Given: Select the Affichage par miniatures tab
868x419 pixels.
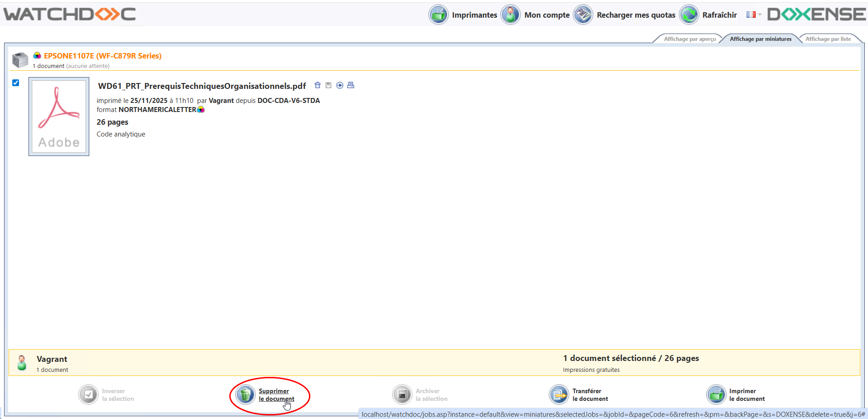Looking at the screenshot, I should [760, 39].
